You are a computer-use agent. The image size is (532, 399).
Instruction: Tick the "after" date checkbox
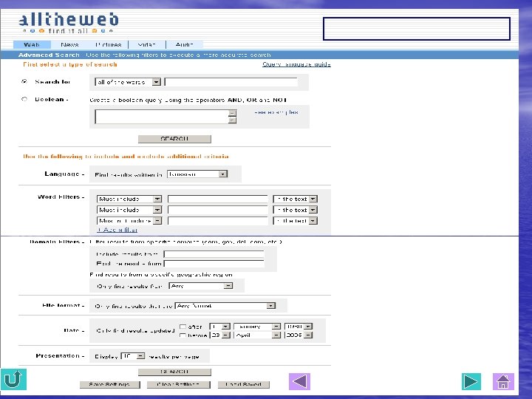click(x=183, y=327)
